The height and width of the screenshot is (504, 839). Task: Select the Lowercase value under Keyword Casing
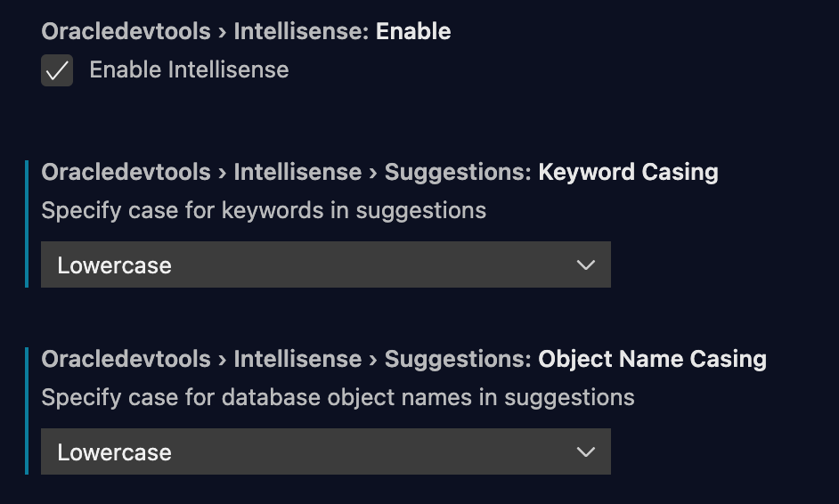click(x=115, y=265)
